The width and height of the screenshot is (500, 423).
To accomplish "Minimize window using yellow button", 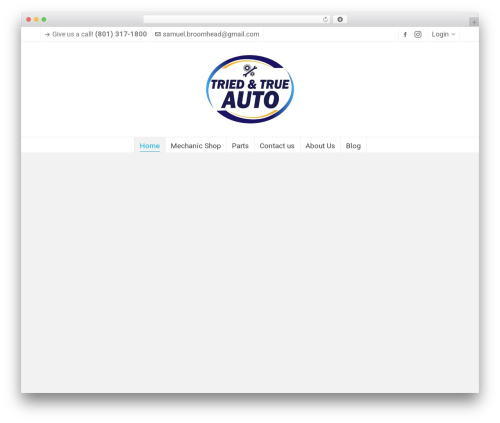I will [x=36, y=19].
